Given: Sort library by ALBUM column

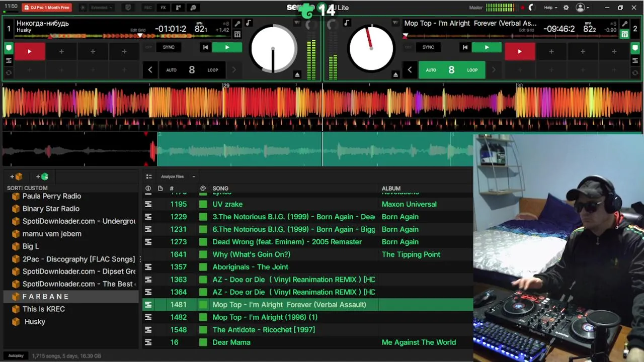Looking at the screenshot, I should 391,189.
